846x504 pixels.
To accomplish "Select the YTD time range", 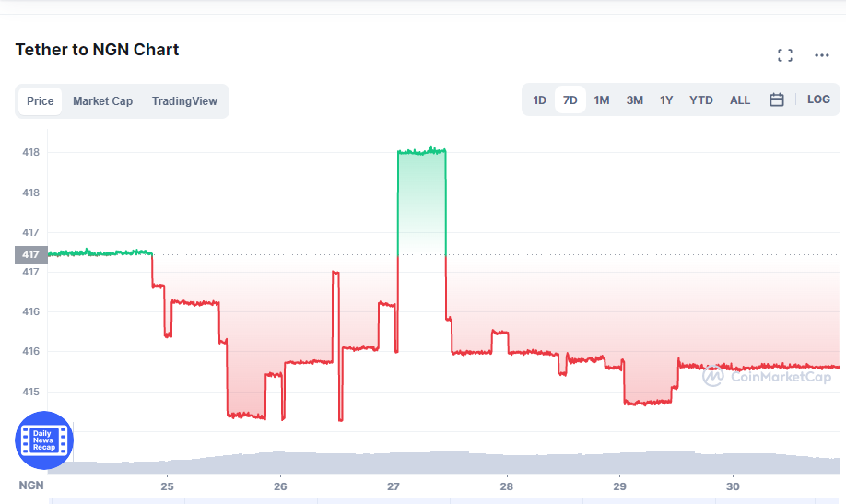I will [x=701, y=100].
